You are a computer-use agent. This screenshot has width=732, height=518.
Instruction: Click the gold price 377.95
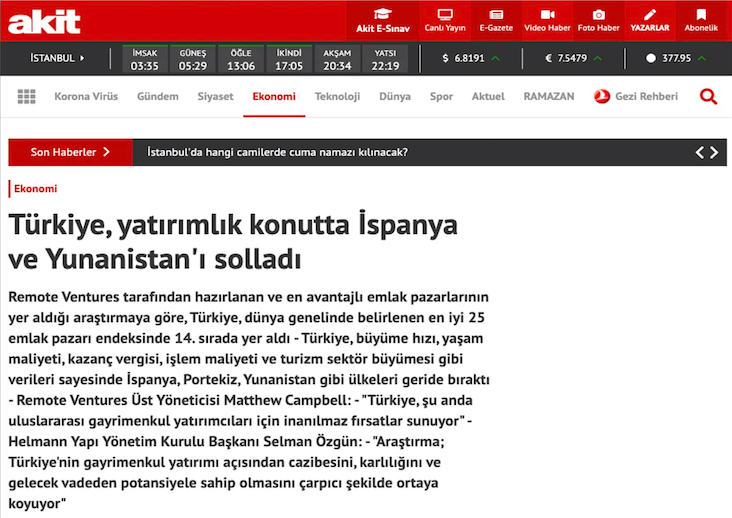pos(676,58)
